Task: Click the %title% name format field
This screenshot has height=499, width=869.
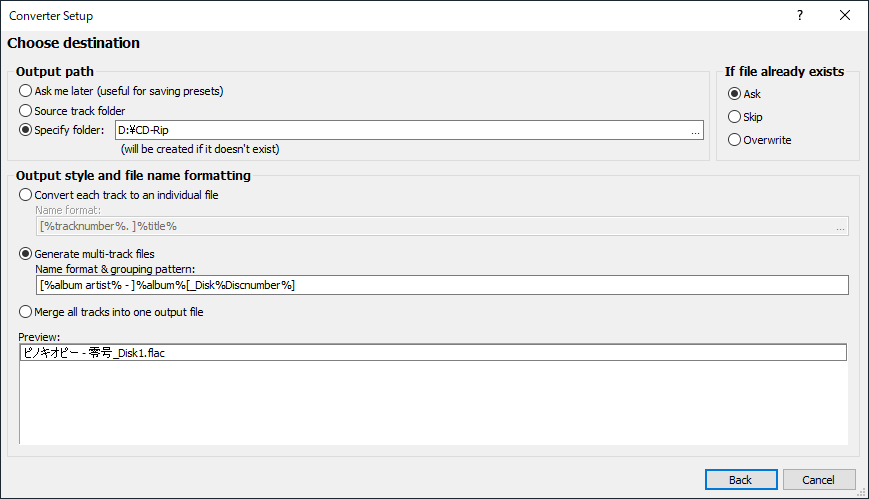Action: 430,226
